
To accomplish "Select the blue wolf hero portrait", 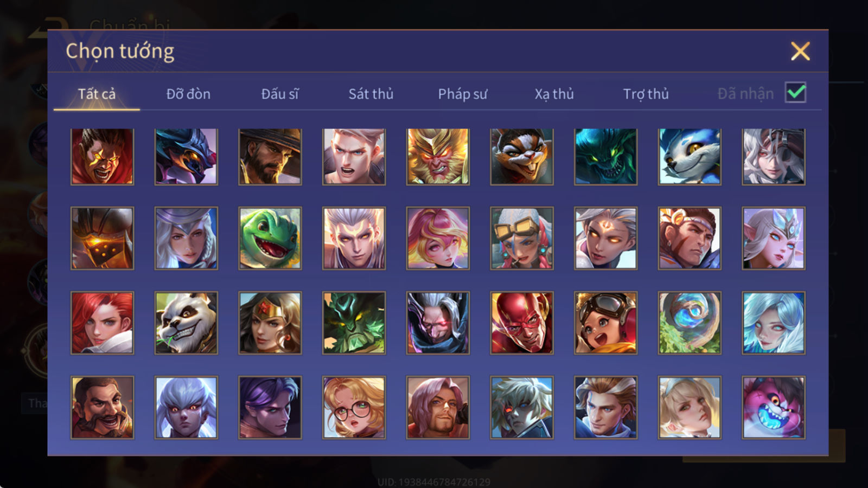I will pos(690,157).
